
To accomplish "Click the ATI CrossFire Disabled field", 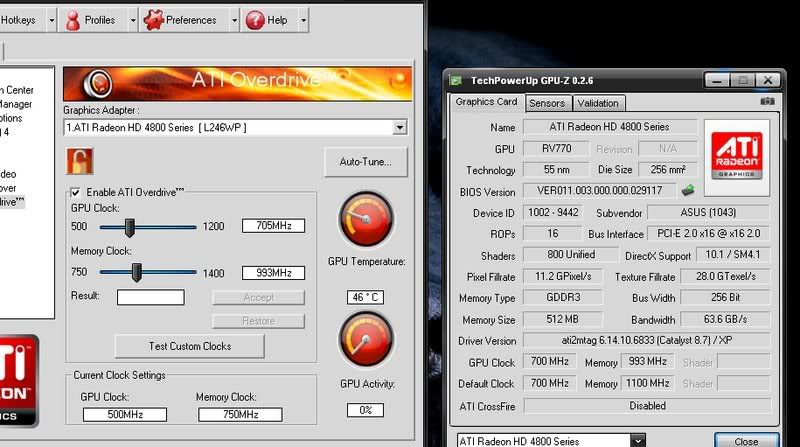I will (647, 406).
